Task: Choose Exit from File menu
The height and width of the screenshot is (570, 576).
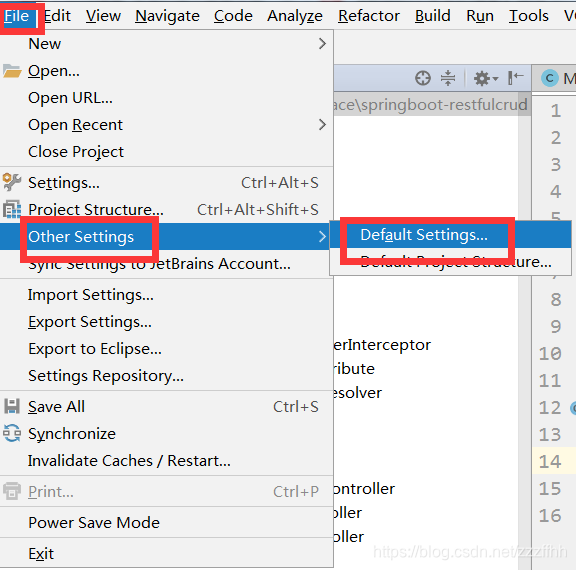Action: pyautogui.click(x=166, y=554)
